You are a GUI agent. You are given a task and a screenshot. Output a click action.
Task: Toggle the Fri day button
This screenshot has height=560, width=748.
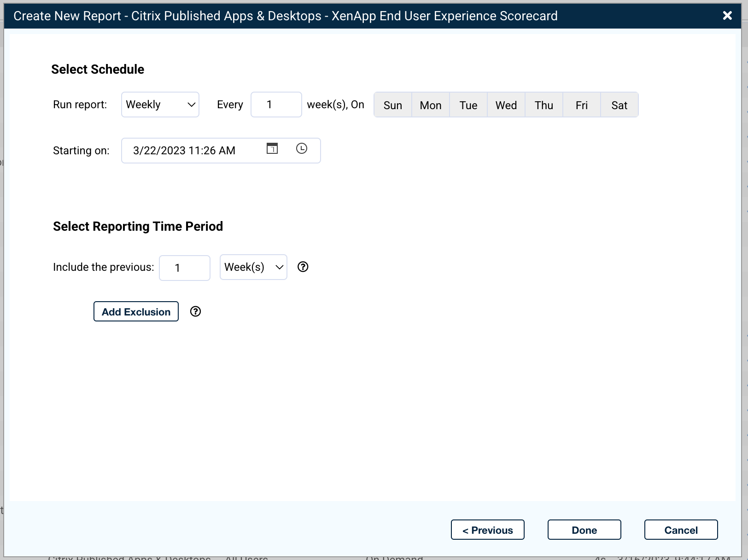(582, 105)
